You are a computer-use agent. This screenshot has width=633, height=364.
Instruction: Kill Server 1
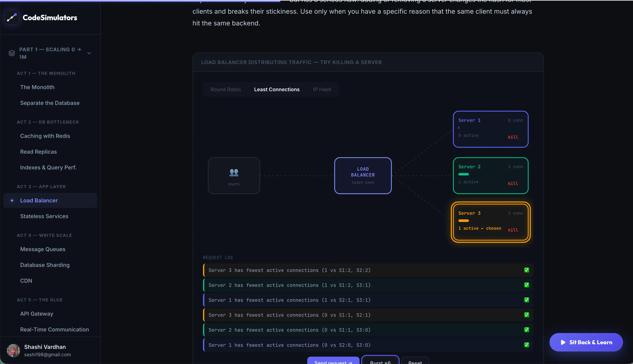coord(513,137)
